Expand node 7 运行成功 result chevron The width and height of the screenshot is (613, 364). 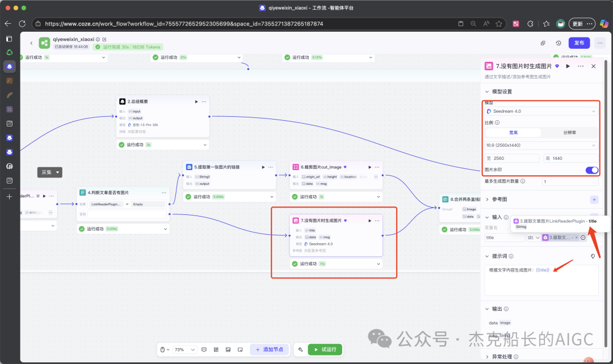point(379,264)
